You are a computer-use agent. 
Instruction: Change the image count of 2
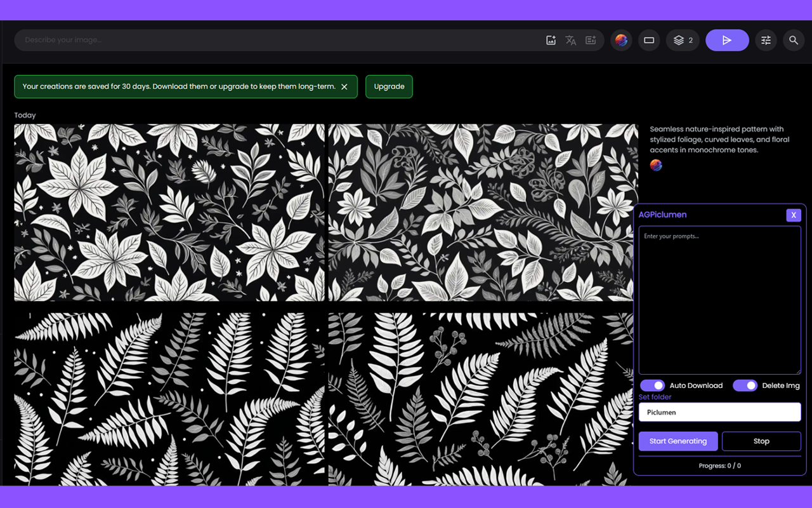(x=683, y=40)
